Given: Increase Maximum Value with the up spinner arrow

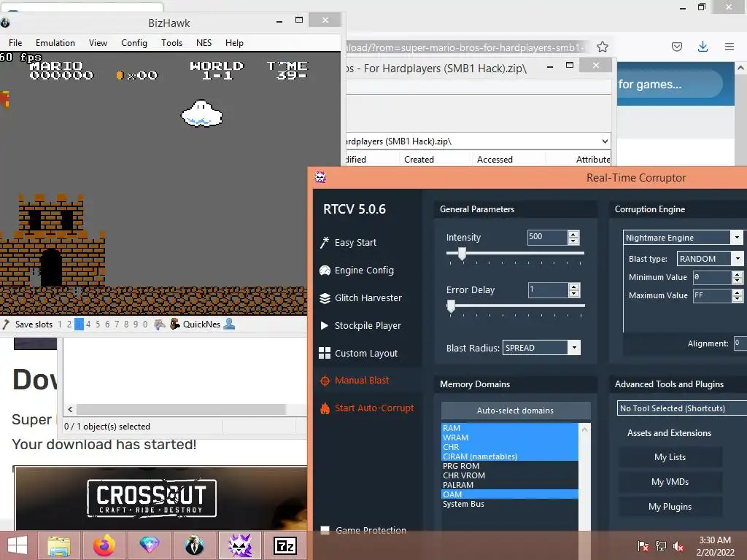Looking at the screenshot, I should [737, 292].
